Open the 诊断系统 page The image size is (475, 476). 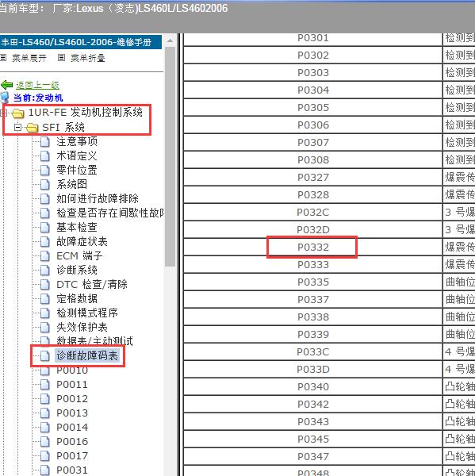[x=77, y=270]
